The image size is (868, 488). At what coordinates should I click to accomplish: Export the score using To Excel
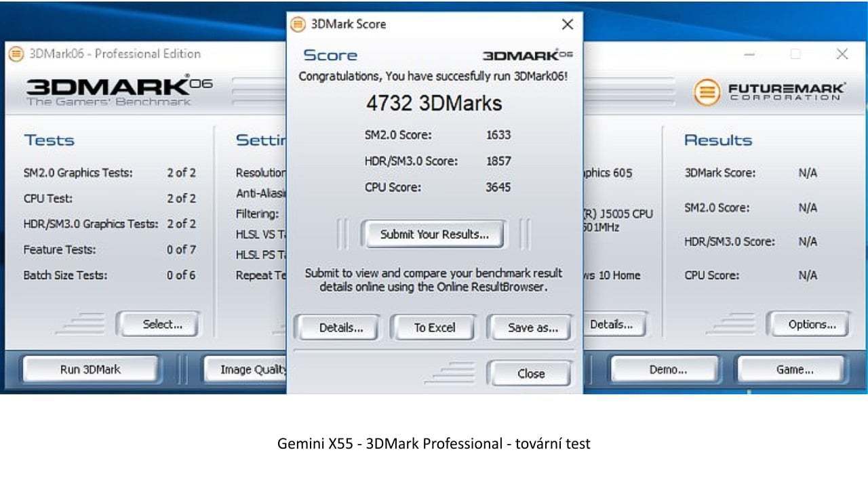(x=433, y=327)
